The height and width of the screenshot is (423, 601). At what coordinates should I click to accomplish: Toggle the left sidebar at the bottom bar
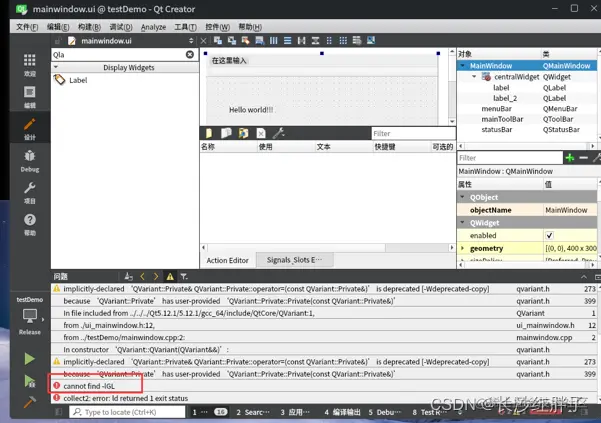(59, 412)
